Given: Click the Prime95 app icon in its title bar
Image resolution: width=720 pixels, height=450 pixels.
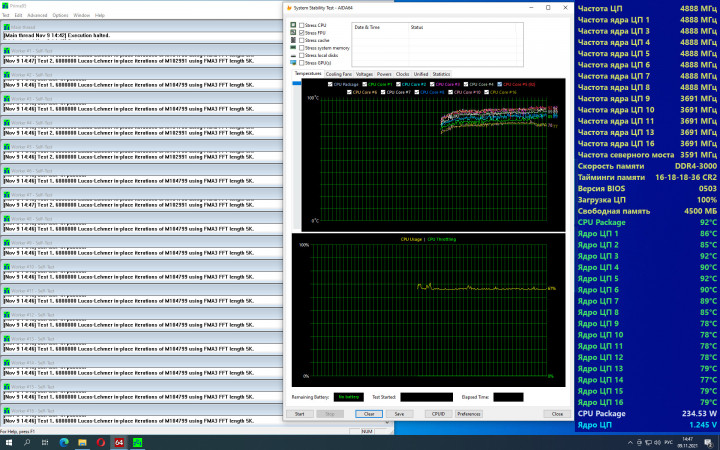Looking at the screenshot, I should pyautogui.click(x=5, y=6).
